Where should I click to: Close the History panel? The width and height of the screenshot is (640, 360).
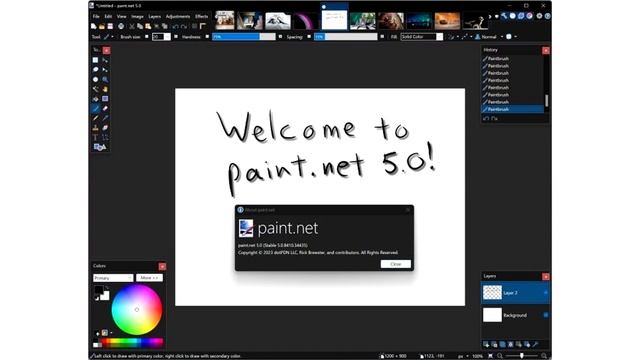pyautogui.click(x=546, y=50)
